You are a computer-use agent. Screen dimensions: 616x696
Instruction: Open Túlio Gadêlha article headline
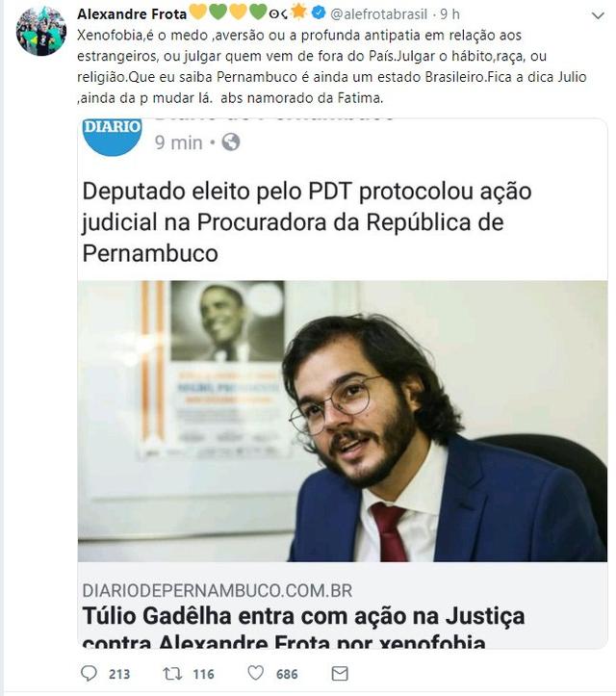pyautogui.click(x=303, y=628)
